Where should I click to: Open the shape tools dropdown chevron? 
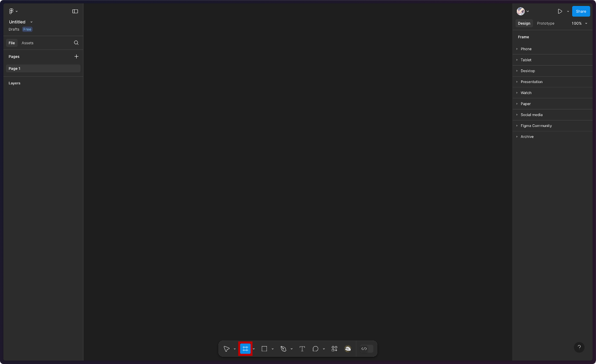point(272,349)
